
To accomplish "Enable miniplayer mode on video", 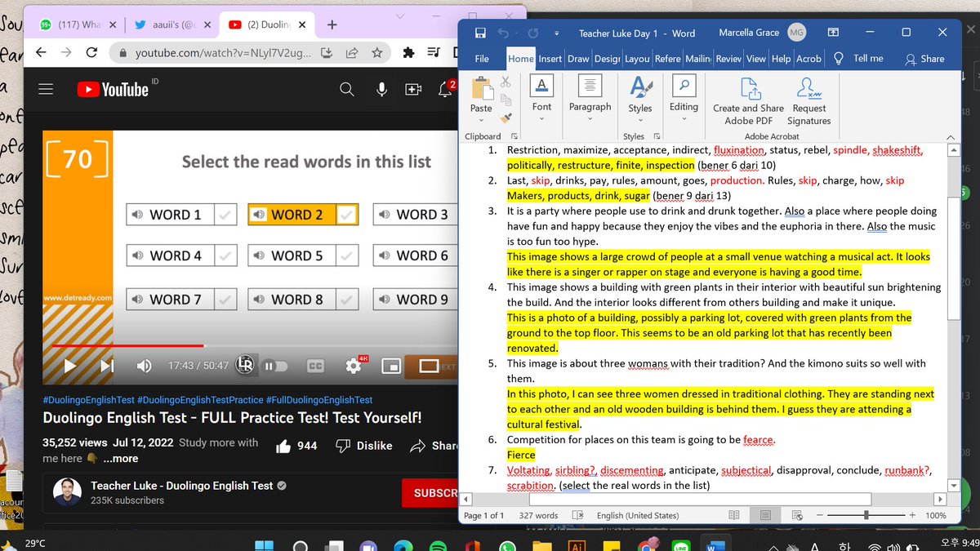I will pyautogui.click(x=391, y=367).
